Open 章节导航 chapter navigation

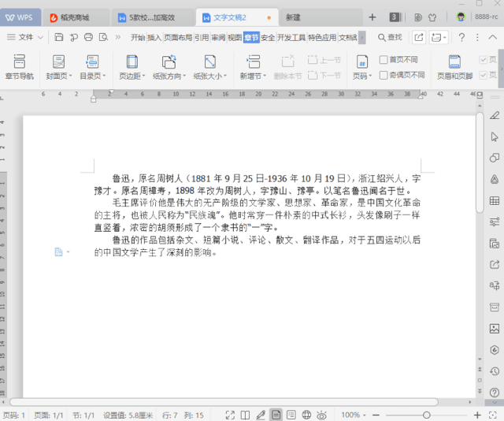[x=19, y=67]
